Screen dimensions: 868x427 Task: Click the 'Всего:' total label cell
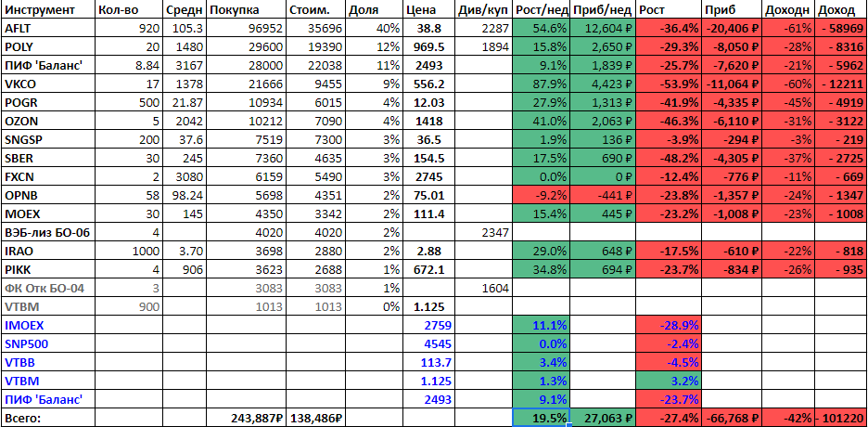click(47, 418)
